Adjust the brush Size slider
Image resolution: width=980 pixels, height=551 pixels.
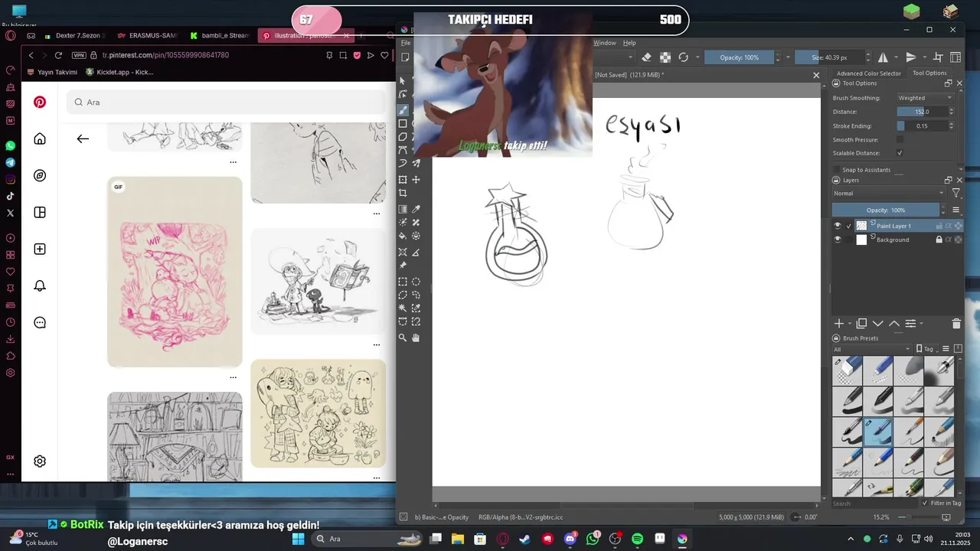coord(831,57)
